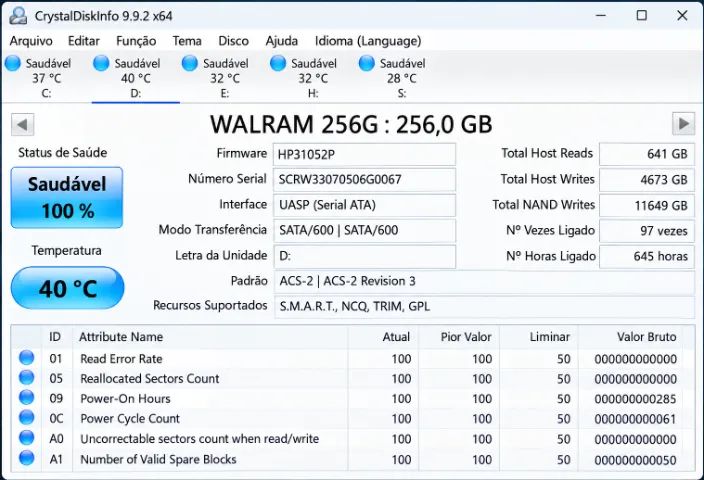
Task: Click power-on hours value 645 horas
Action: click(647, 256)
